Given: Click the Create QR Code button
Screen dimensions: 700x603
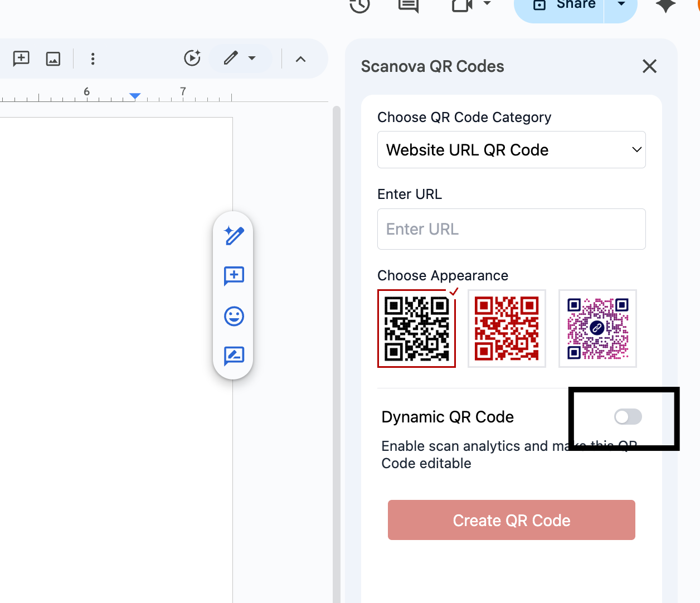Looking at the screenshot, I should [x=511, y=520].
